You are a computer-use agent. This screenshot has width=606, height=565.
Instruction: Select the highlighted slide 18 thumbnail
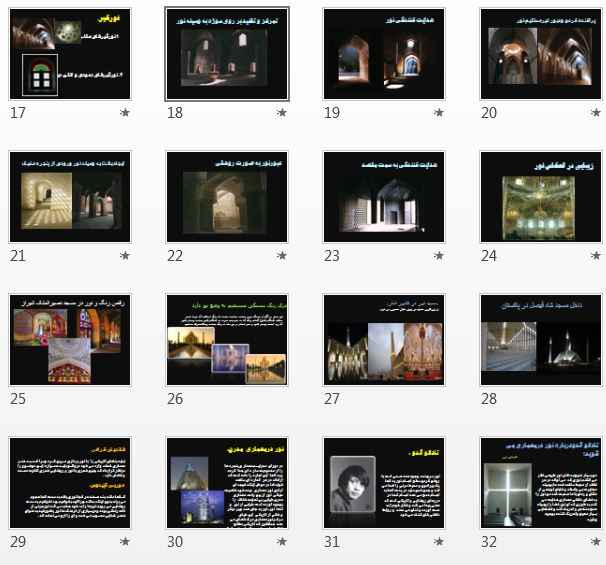pos(227,54)
